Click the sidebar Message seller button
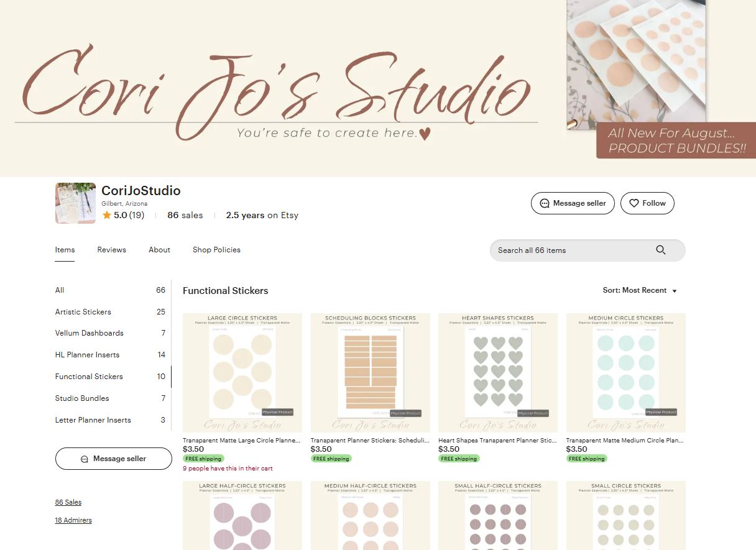The image size is (756, 550). tap(113, 459)
